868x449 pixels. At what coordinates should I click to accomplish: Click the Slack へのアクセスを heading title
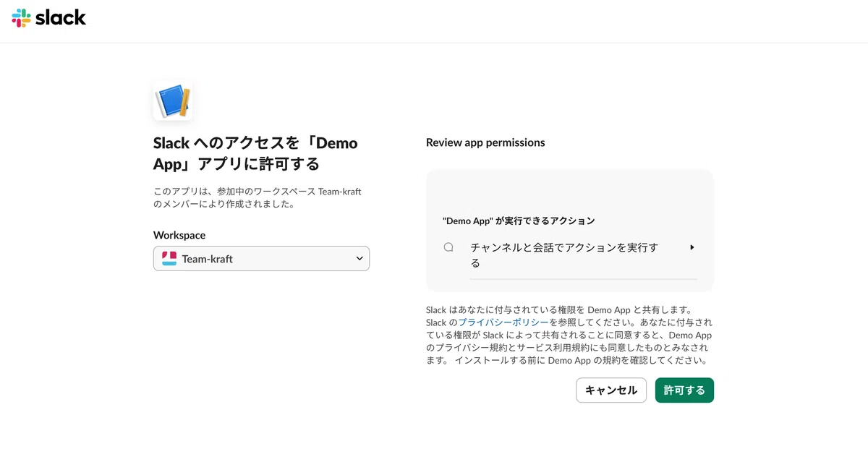[x=255, y=153]
